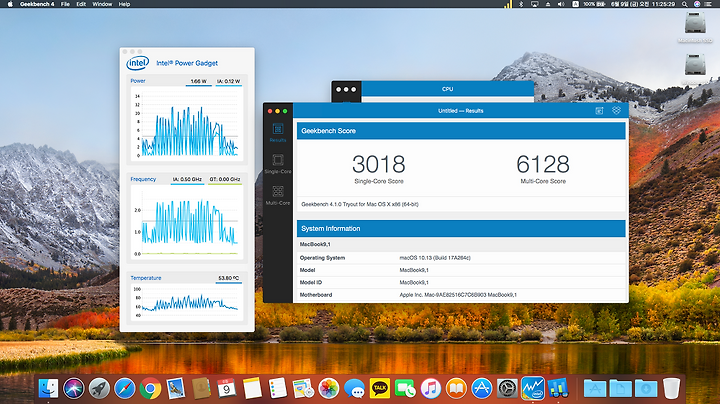Open Spotlight search in the menu bar
Screen dimensions: 720x404
point(684,4)
